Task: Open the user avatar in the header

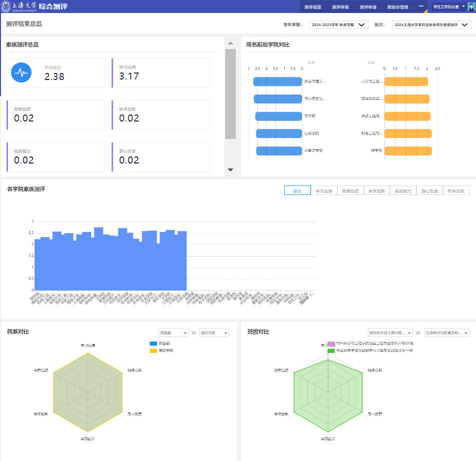Action: [x=471, y=7]
